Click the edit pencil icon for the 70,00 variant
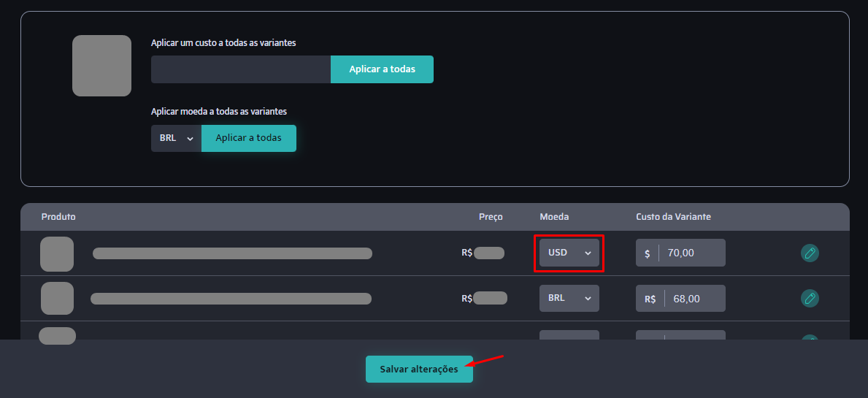This screenshot has height=398, width=868. click(x=810, y=253)
